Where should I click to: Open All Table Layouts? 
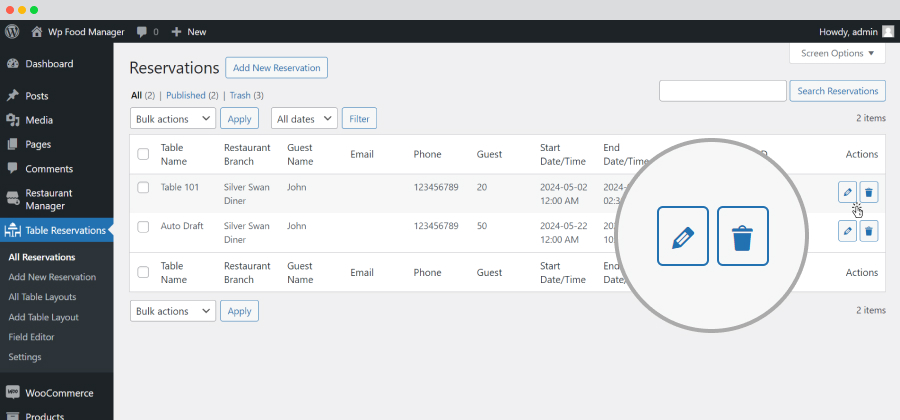tap(42, 297)
